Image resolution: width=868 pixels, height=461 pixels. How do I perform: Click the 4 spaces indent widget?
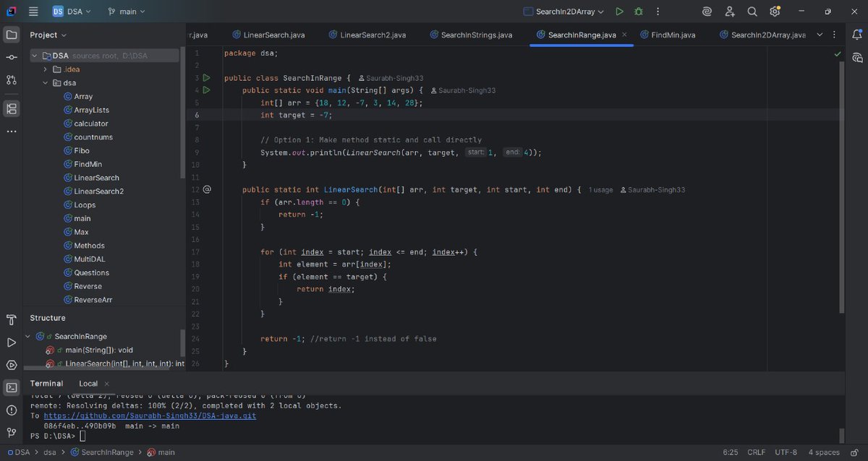pyautogui.click(x=824, y=452)
